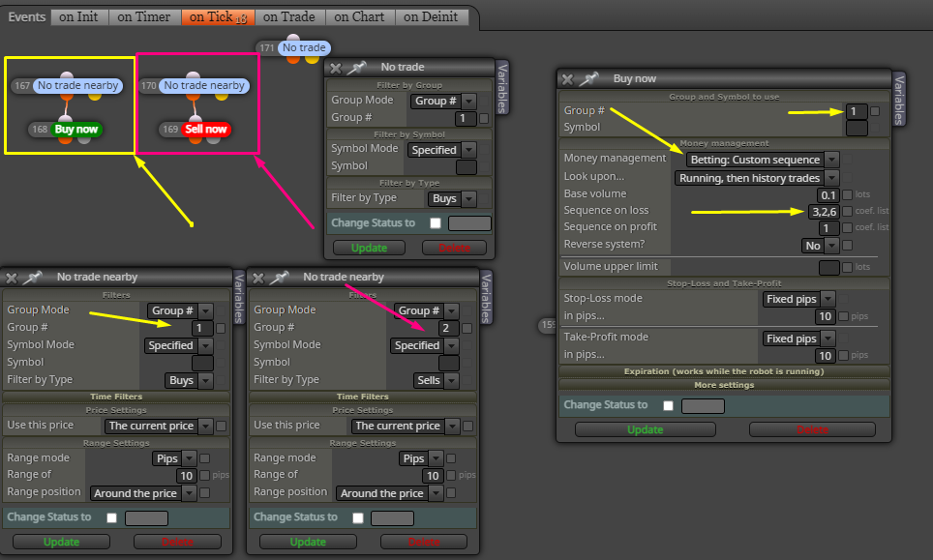The width and height of the screenshot is (933, 560).
Task: Switch to the on Tick event tab
Action: pos(218,17)
